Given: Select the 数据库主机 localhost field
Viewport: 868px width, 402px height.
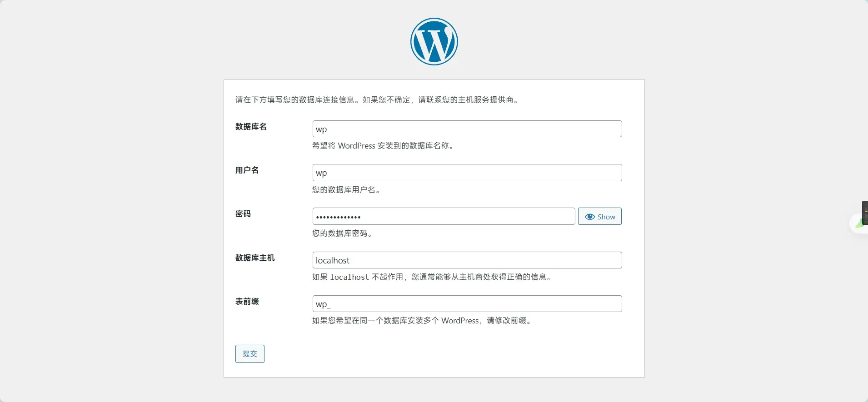Looking at the screenshot, I should point(467,260).
